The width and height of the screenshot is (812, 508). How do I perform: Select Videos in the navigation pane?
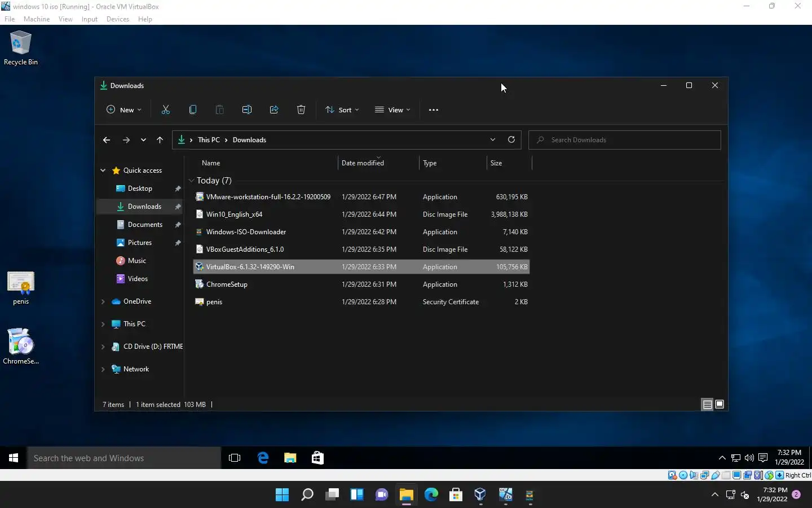(138, 279)
